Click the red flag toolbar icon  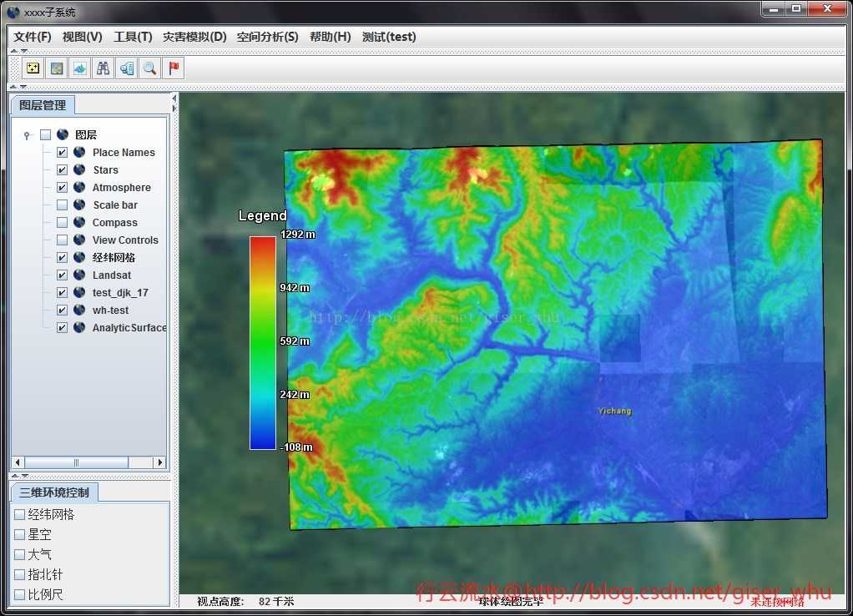[174, 68]
